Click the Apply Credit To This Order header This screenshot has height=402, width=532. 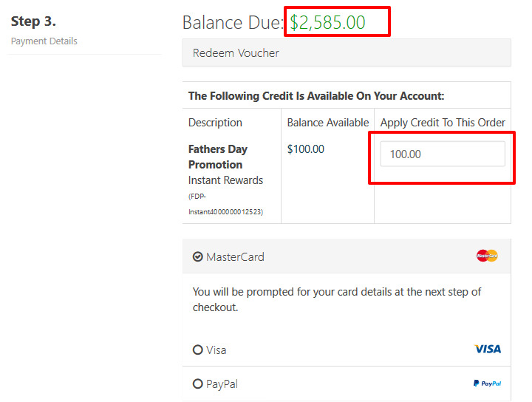click(x=443, y=123)
